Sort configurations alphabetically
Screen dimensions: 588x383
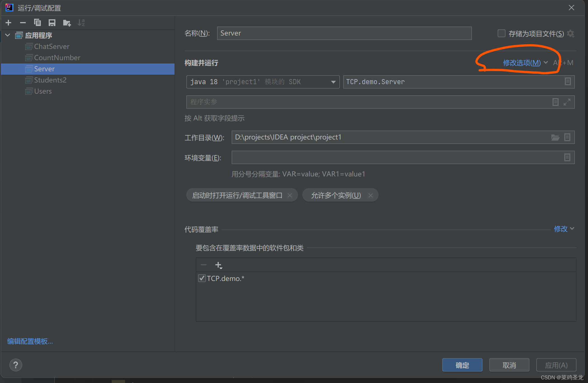(x=81, y=23)
